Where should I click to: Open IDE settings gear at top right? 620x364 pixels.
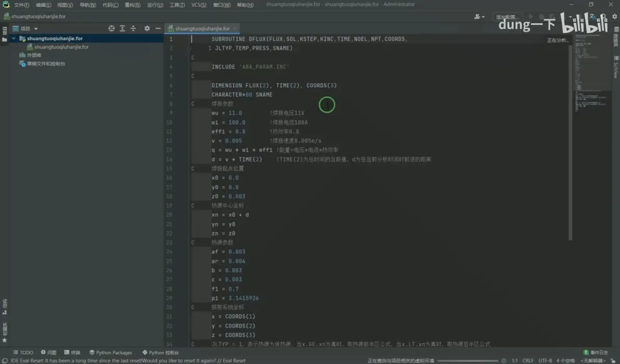tap(614, 17)
